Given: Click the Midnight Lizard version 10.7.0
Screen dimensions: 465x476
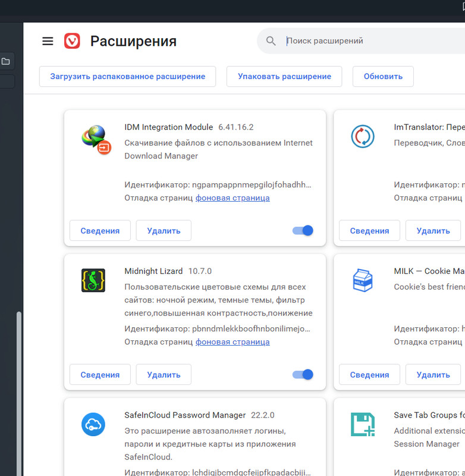Looking at the screenshot, I should coord(200,271).
